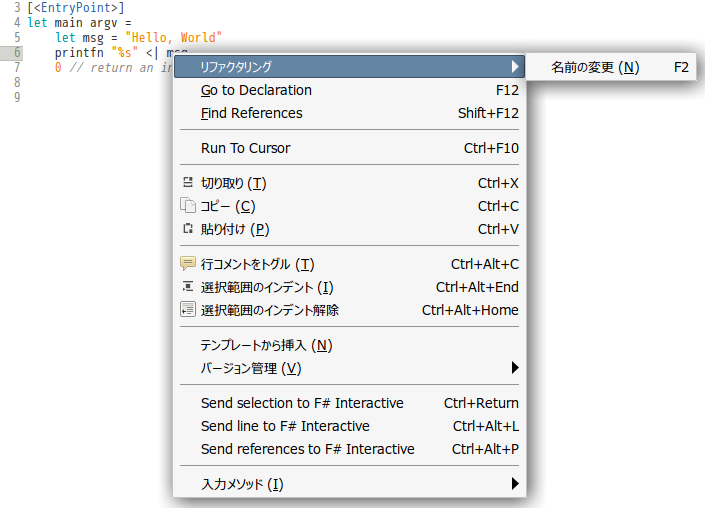Choose コピー (C) copy entry
The width and height of the screenshot is (705, 508).
point(349,206)
